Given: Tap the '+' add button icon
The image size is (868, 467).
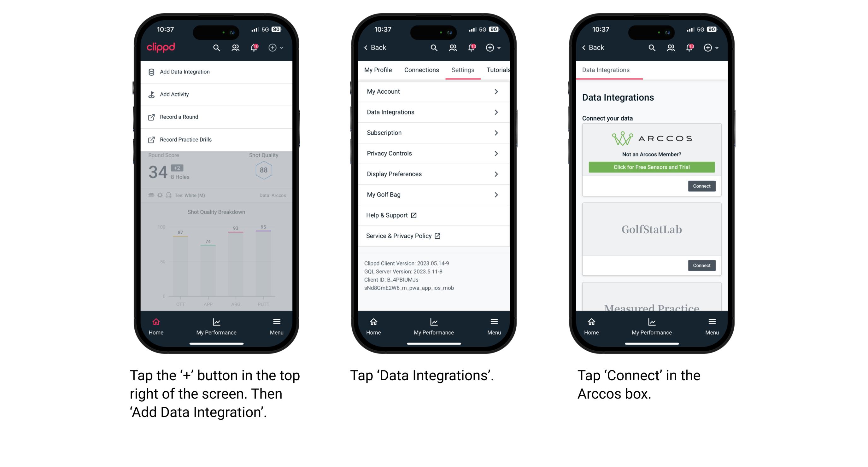Looking at the screenshot, I should (x=273, y=48).
